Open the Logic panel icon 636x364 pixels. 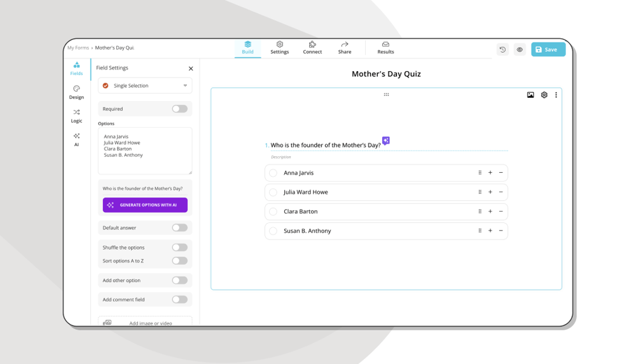click(76, 116)
